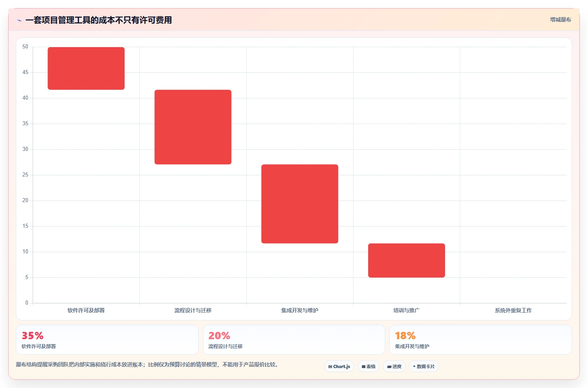Click the footnote text starting with 瀑布结构提醒
This screenshot has width=588, height=388.
pos(148,364)
